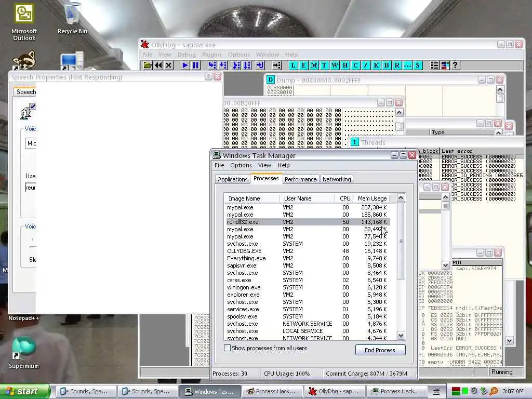
Task: Sort processes by Mem Usage column header
Action: click(372, 198)
